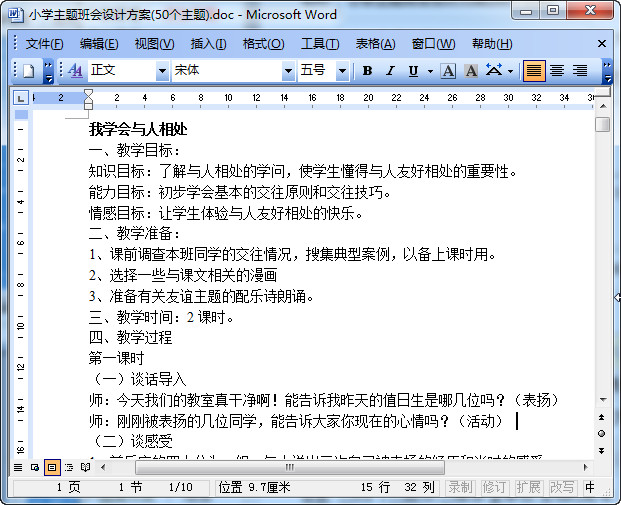Screen dimensions: 621x505
Task: Click the first-line indent marker on ruler
Action: [88, 94]
